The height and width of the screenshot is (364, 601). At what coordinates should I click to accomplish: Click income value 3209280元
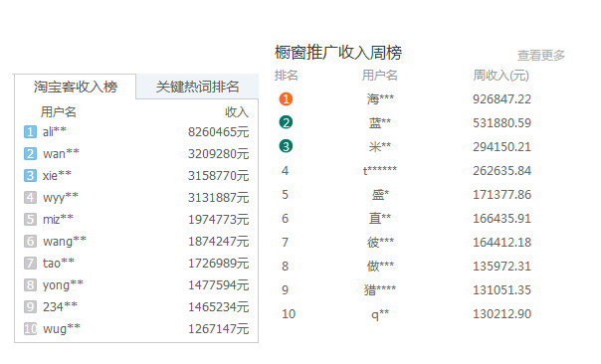pos(219,153)
